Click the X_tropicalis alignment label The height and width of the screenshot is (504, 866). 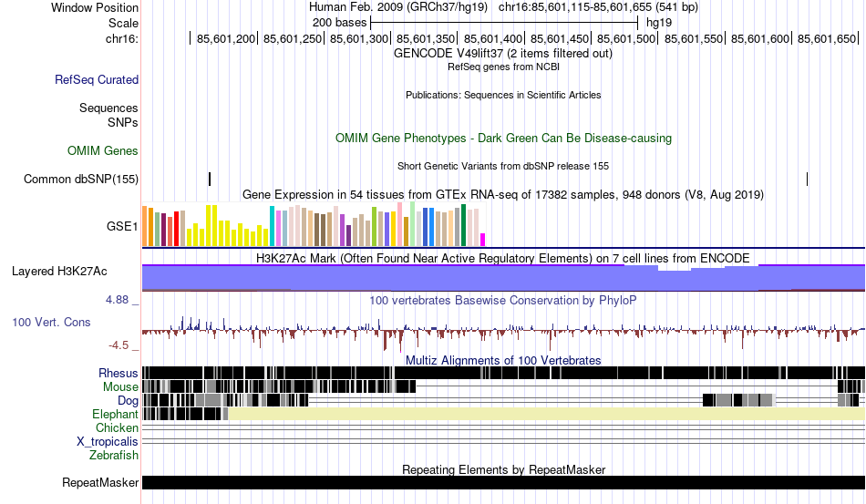point(108,442)
